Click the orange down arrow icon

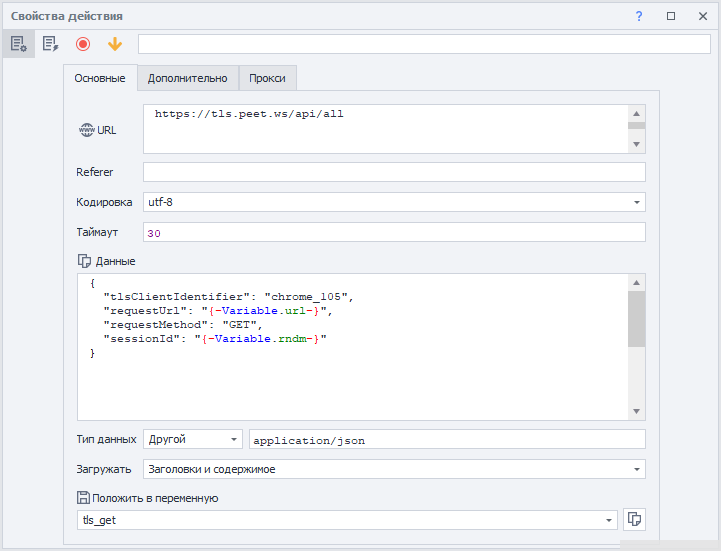click(x=115, y=44)
